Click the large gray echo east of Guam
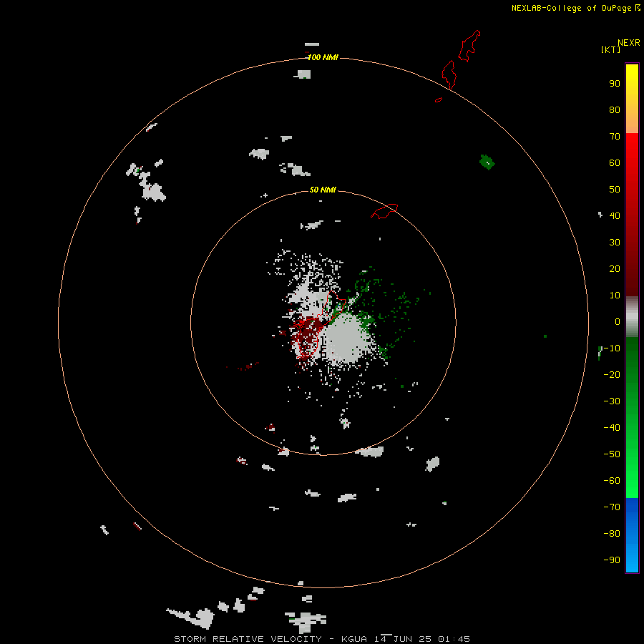This screenshot has height=644, width=644. tap(347, 339)
